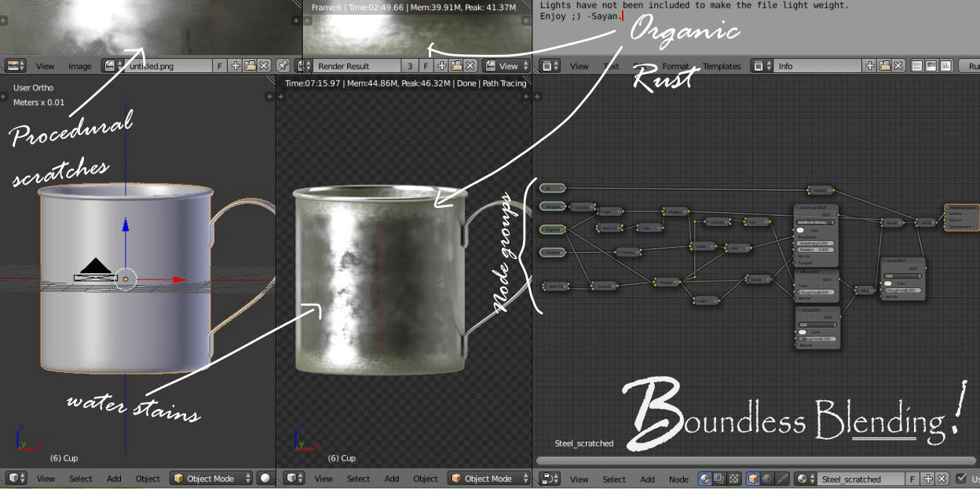Add new material beside Steel_scratched

point(928,478)
